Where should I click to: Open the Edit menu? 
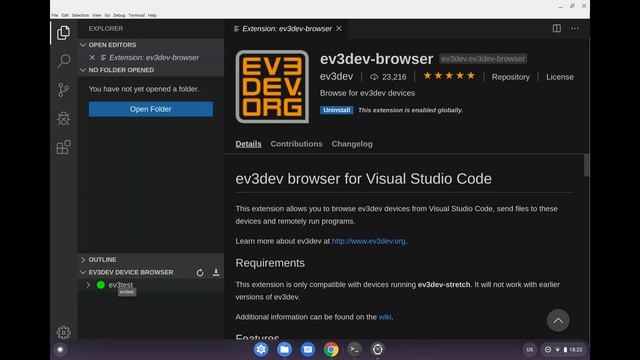[65, 15]
